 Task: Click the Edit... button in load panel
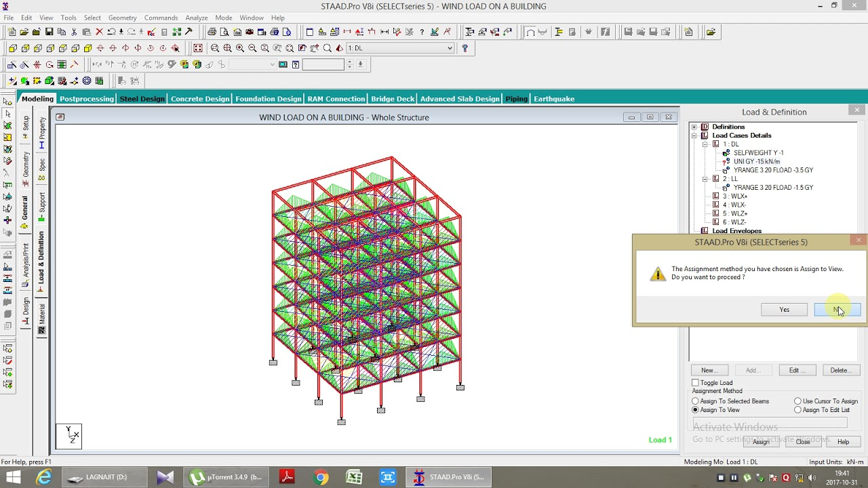[x=797, y=370]
